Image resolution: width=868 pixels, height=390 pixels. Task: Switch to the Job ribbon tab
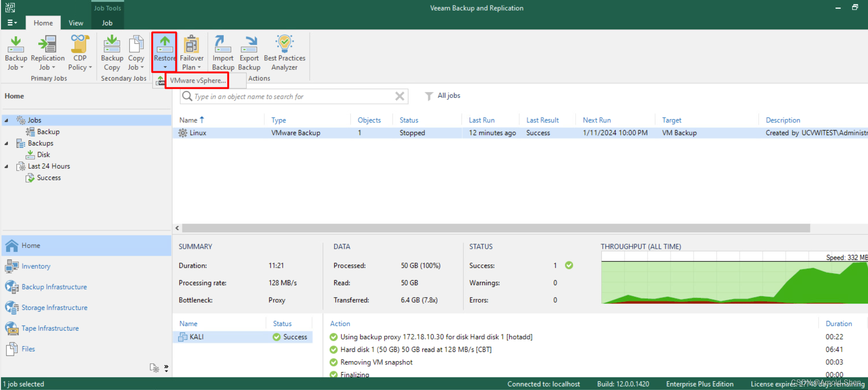coord(107,23)
